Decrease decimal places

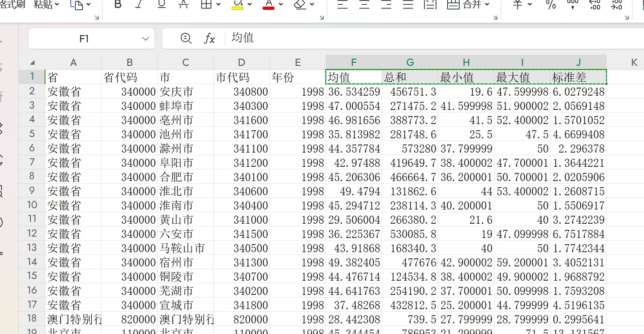(x=617, y=4)
